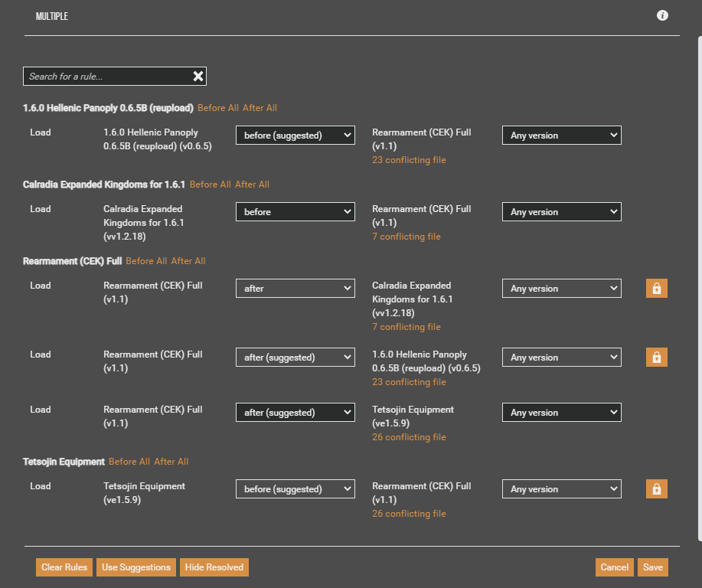
Task: Click lock icon for Calradia Expanded Kingdoms rule
Action: pos(656,289)
